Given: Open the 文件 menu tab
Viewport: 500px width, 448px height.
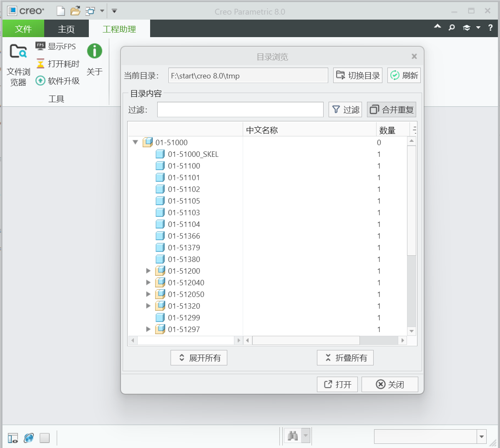Looking at the screenshot, I should pos(23,29).
